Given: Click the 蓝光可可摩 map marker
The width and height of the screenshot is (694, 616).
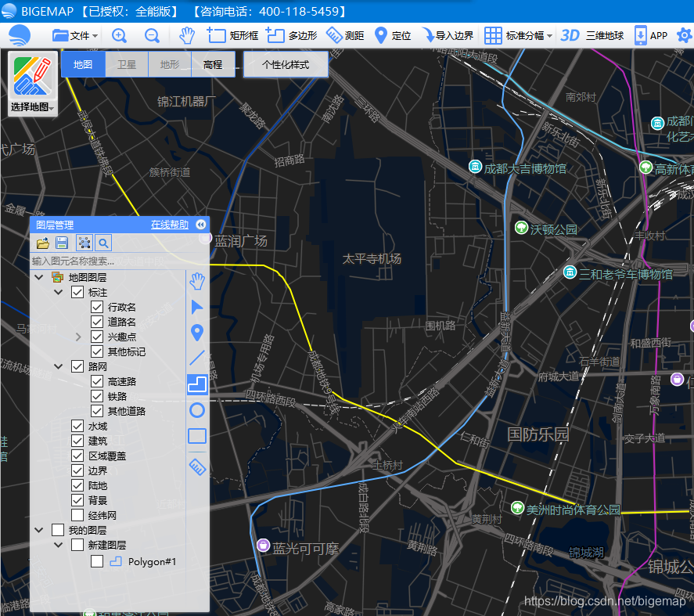Looking at the screenshot, I should [x=264, y=545].
